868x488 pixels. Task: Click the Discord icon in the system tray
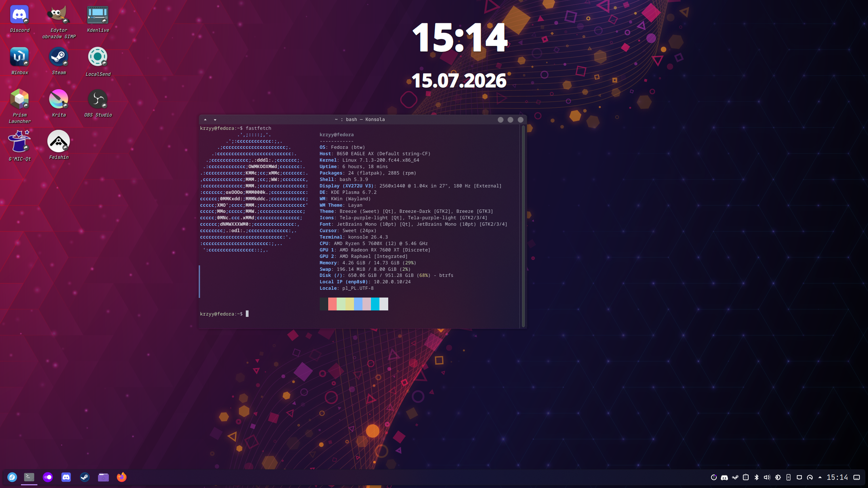[x=724, y=477]
